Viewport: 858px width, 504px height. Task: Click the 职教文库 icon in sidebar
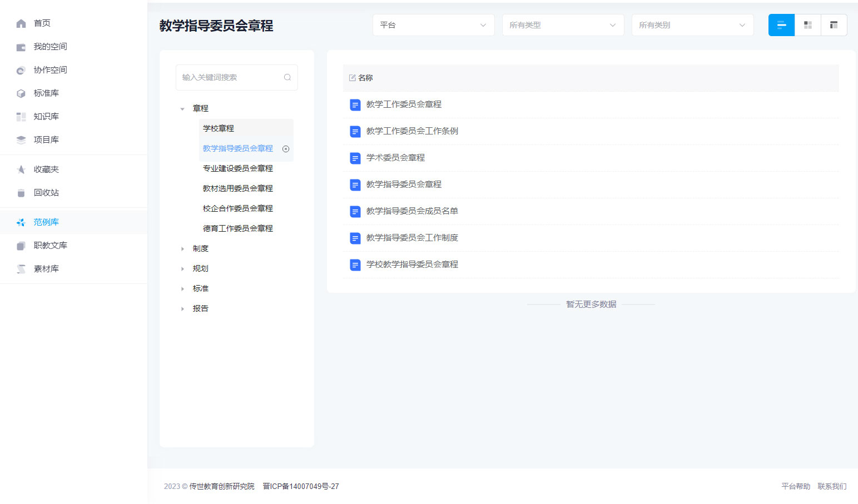point(21,246)
